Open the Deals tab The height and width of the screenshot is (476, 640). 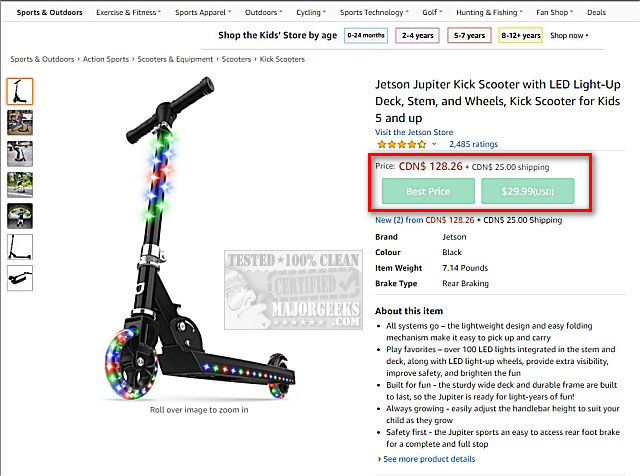[596, 13]
